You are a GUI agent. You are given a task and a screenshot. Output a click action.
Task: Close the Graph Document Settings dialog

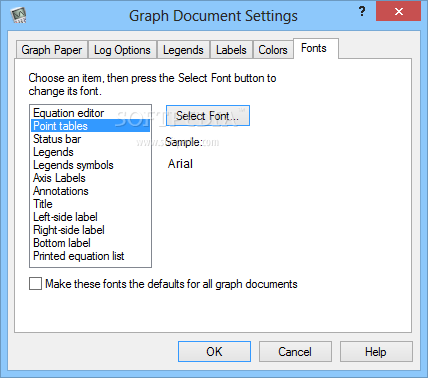[x=398, y=11]
